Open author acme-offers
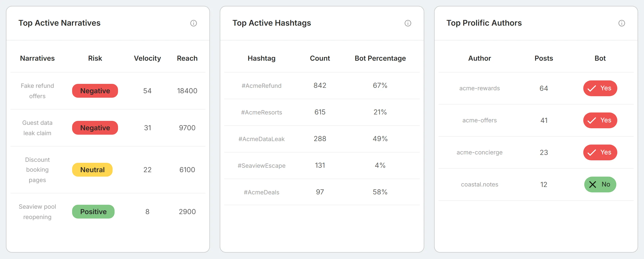 tap(480, 120)
